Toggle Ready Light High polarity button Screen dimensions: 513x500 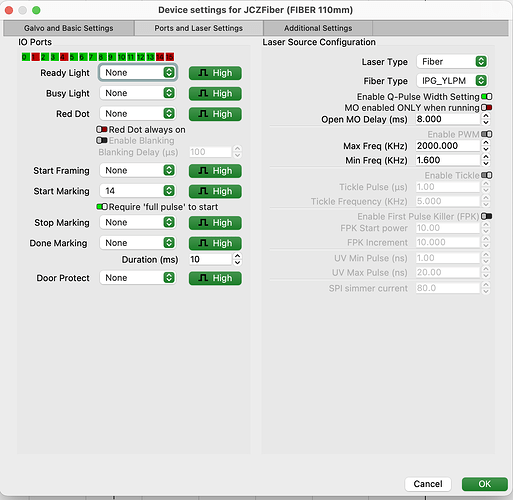215,73
